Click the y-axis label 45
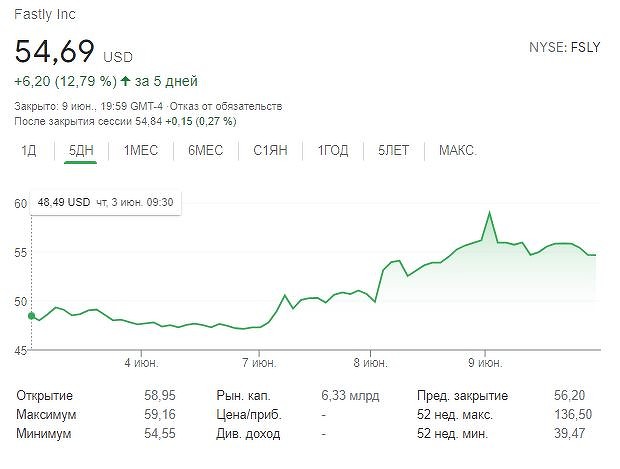The height and width of the screenshot is (469, 620). pos(21,350)
